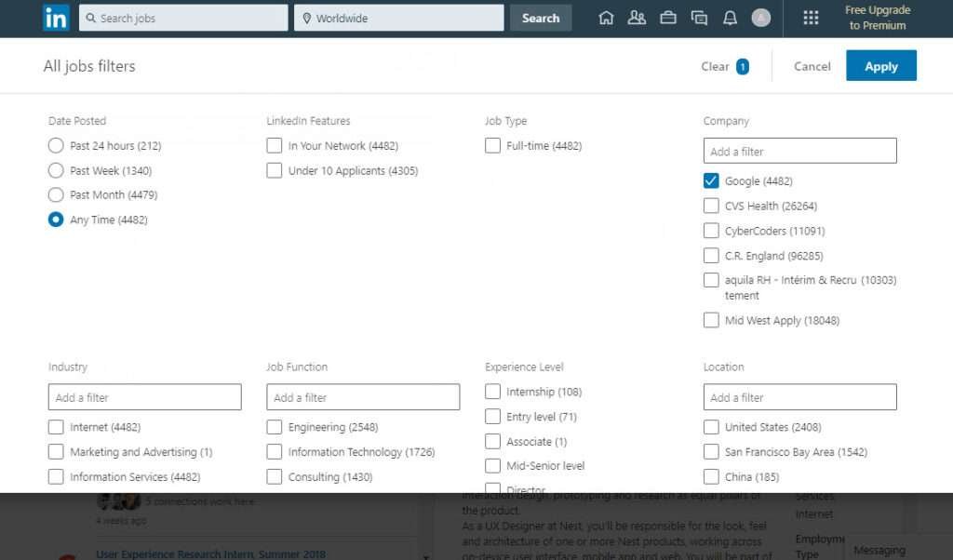Check the Under 10 Applicants filter
The height and width of the screenshot is (560, 953).
point(275,170)
